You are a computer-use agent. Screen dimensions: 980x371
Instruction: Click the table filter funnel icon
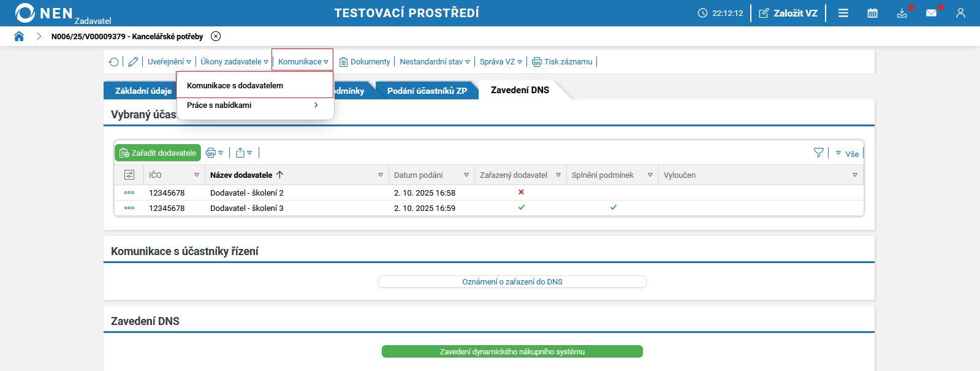tap(819, 153)
